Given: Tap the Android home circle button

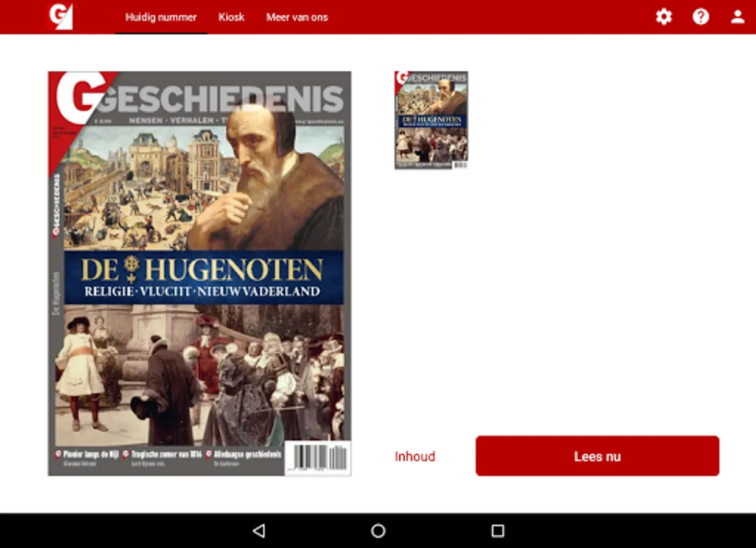Looking at the screenshot, I should point(378,531).
